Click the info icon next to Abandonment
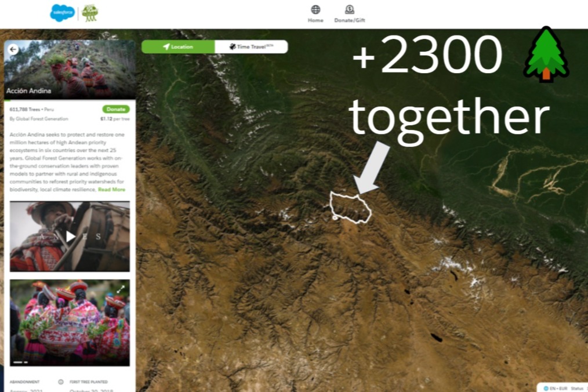 point(61,382)
